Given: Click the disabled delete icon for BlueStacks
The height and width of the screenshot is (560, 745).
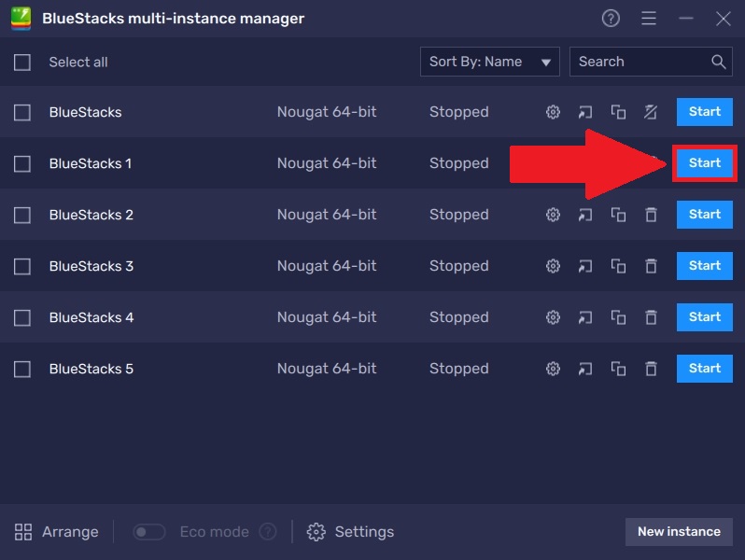Looking at the screenshot, I should 651,112.
